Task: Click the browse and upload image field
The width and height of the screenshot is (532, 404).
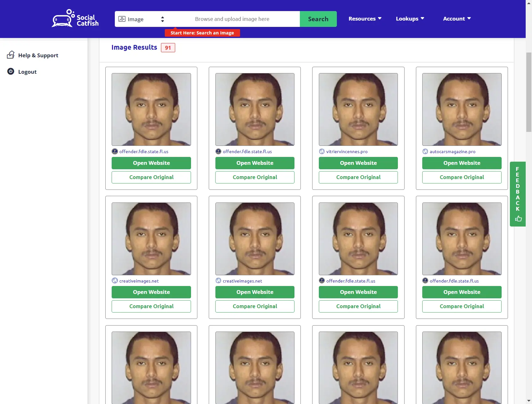Action: click(x=232, y=19)
